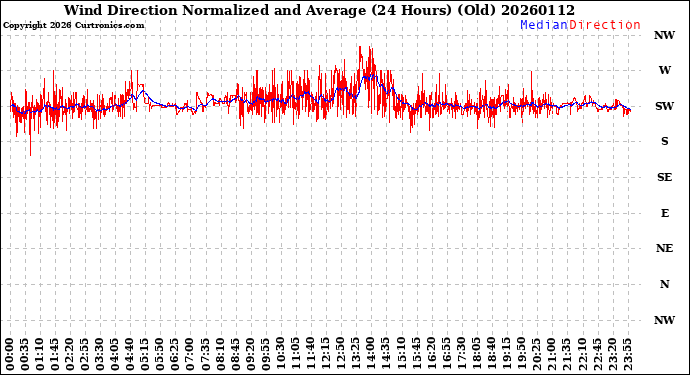Click the 12:50 time axis label
This screenshot has height=375, width=690.
click(340, 355)
